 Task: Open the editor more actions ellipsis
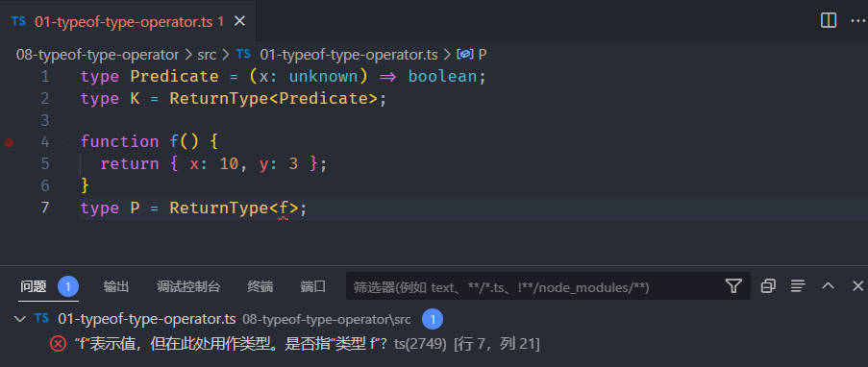coord(858,21)
